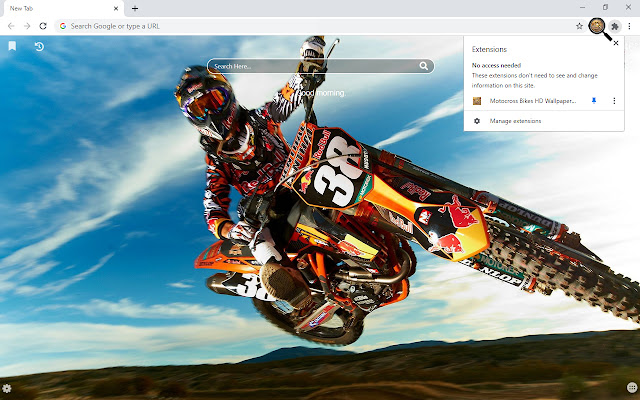Open the page settings gear at bottom
Screen dimensions: 640x400
[7, 388]
